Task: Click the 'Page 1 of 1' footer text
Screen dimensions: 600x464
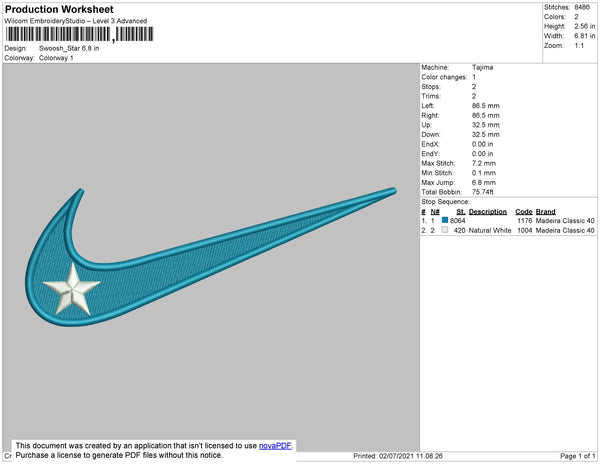Action: click(578, 456)
